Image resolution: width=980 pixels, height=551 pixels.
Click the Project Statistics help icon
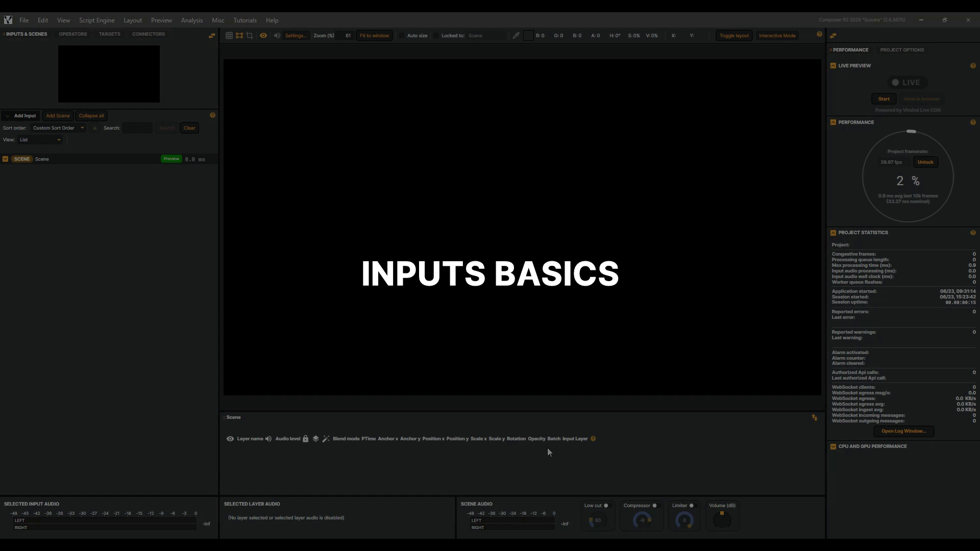click(x=973, y=233)
